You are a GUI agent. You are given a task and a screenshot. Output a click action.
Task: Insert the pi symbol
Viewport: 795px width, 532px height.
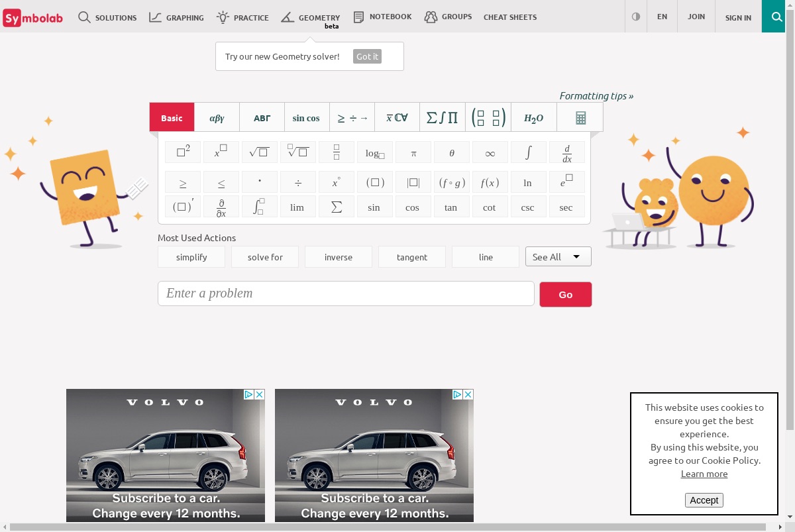(413, 152)
